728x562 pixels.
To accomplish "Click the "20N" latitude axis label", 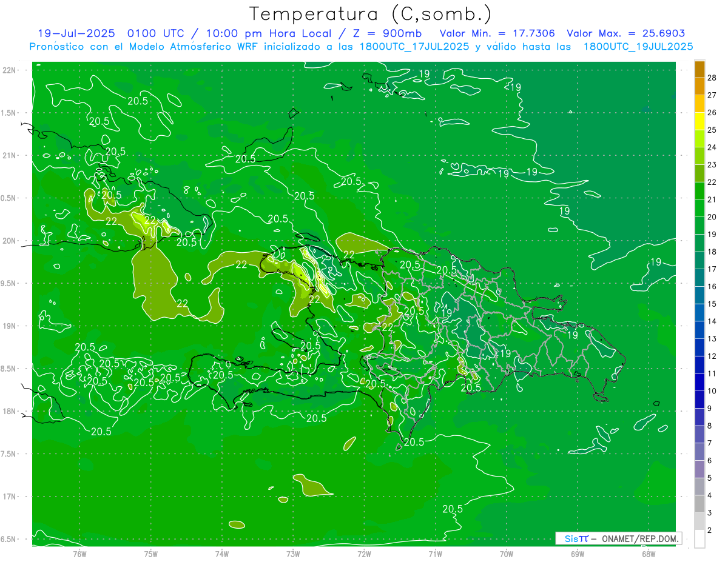I will point(10,241).
